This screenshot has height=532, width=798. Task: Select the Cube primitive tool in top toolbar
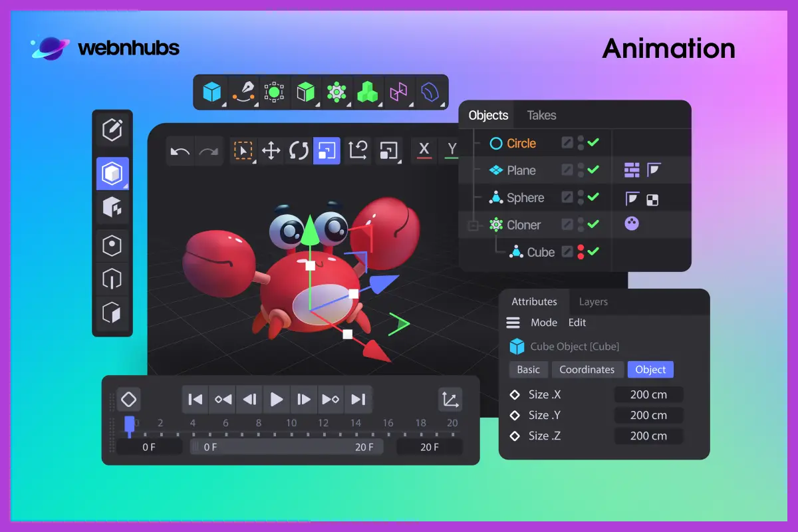click(211, 92)
